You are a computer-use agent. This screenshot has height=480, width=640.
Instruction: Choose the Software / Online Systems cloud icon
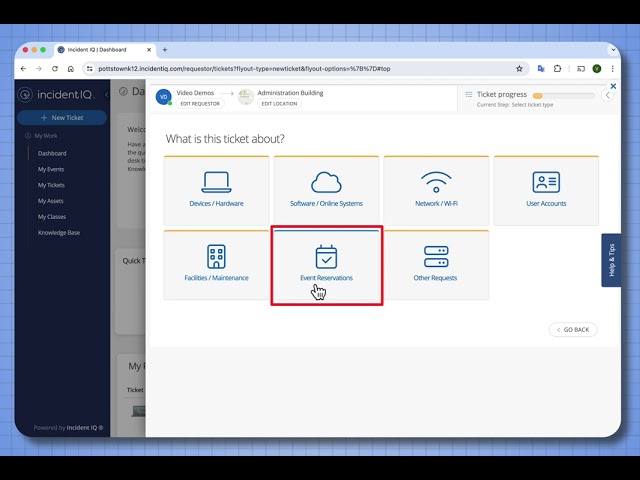(326, 182)
